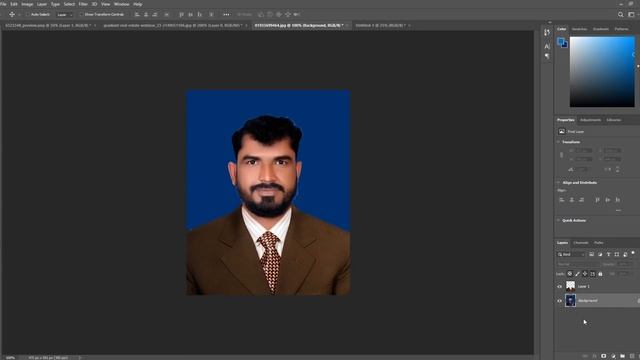This screenshot has width=640, height=360.
Task: Click Add layer mask button
Action: pyautogui.click(x=604, y=356)
